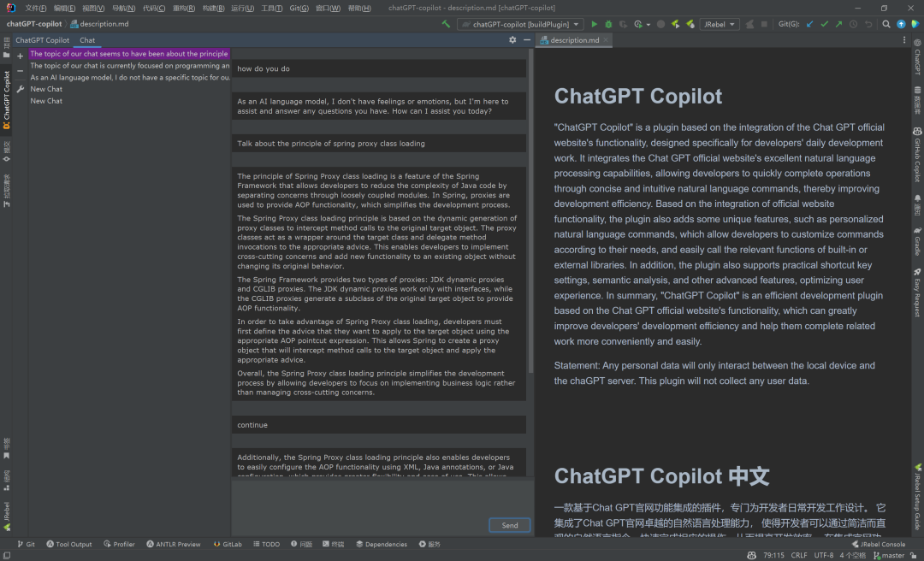Open the GitHub Copilot side panel
Viewport: 924px width, 561px height.
click(917, 155)
